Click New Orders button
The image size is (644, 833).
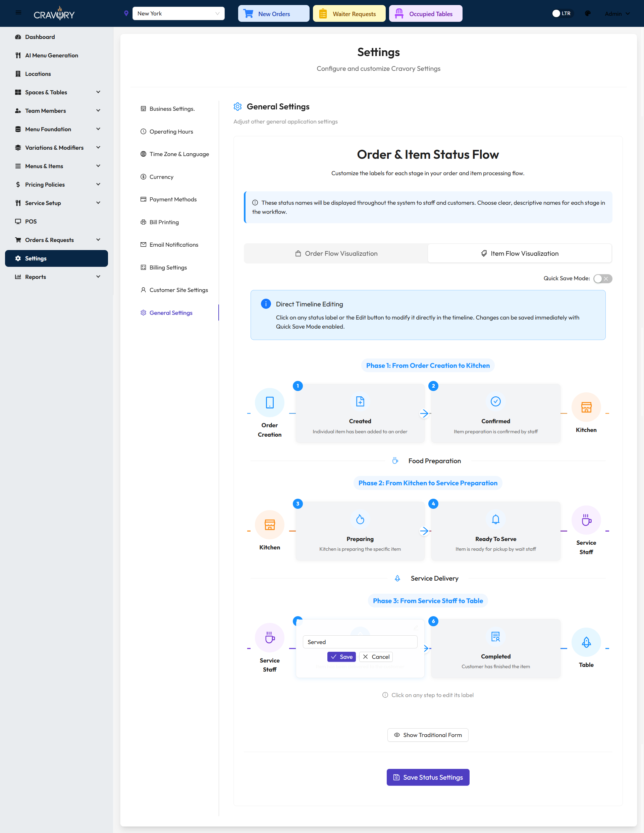tap(273, 14)
